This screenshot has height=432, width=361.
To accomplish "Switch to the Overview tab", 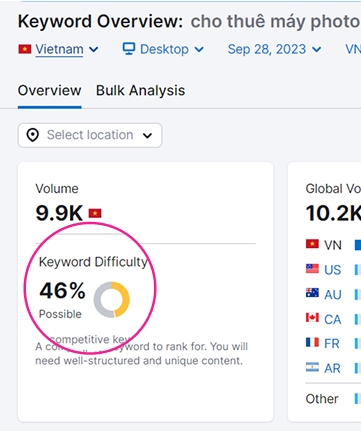I will [x=49, y=91].
